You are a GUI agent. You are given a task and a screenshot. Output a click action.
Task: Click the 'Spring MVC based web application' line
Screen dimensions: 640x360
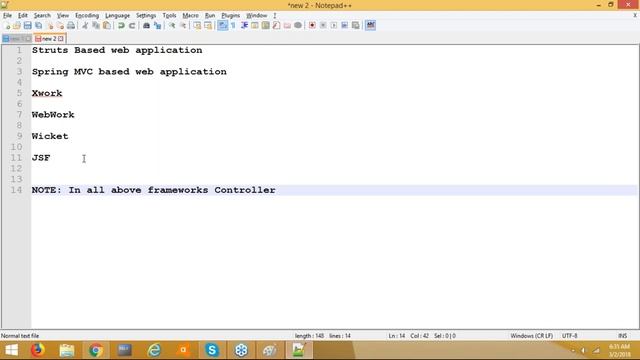coord(129,72)
